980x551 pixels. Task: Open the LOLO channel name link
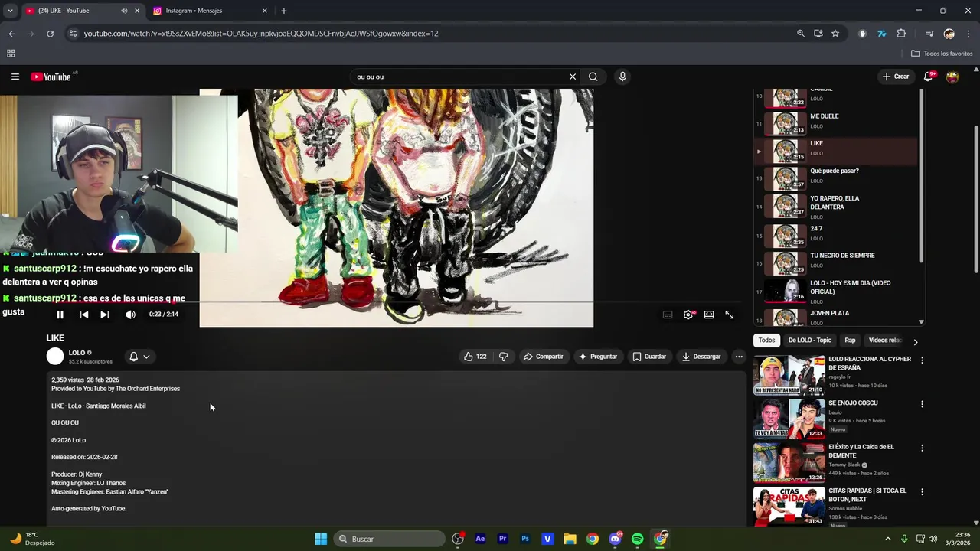77,353
